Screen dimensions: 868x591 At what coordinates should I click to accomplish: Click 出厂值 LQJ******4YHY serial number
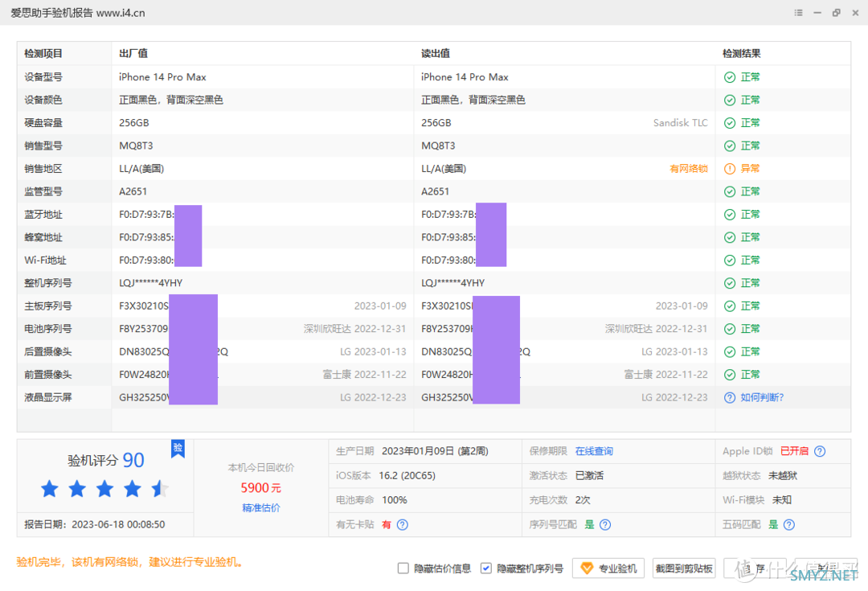pyautogui.click(x=150, y=283)
